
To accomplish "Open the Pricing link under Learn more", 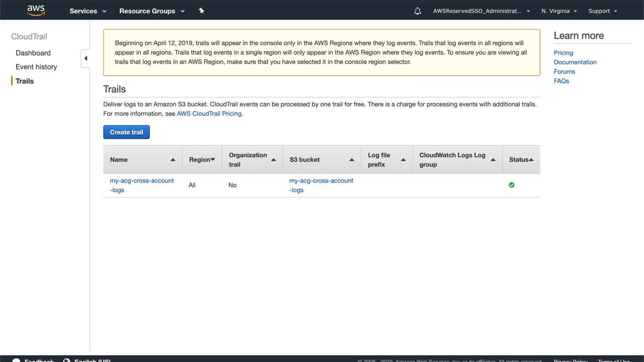I will 563,53.
